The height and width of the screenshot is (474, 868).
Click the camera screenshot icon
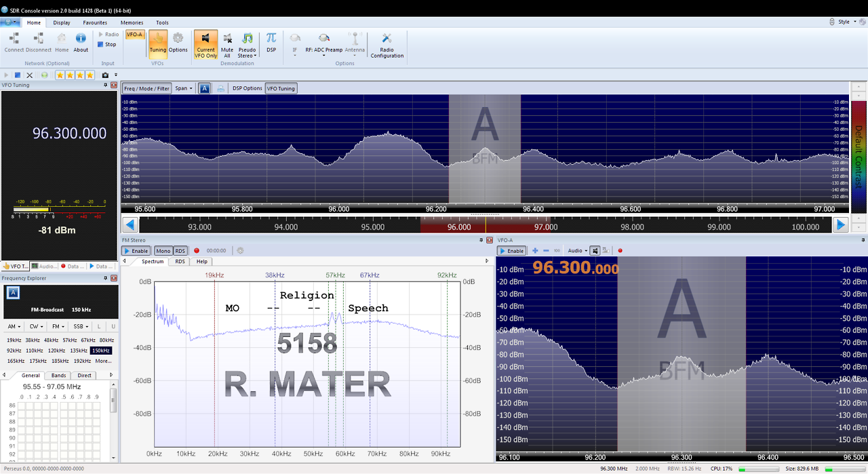click(105, 75)
